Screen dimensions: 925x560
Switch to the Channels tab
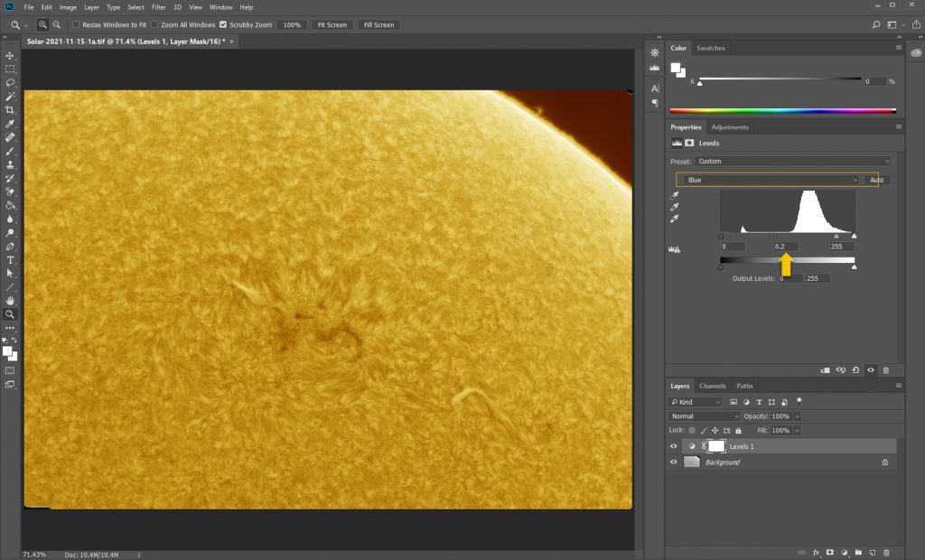[x=712, y=386]
